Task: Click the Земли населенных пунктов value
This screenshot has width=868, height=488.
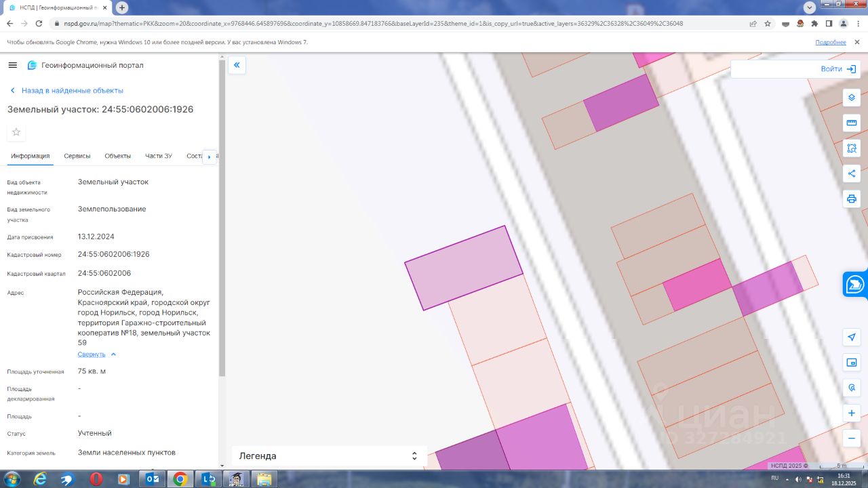Action: pyautogui.click(x=127, y=452)
